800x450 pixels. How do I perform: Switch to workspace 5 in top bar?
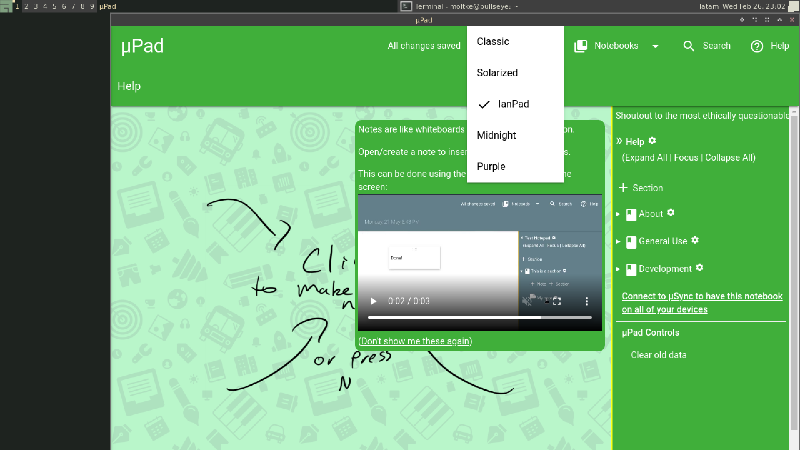(54, 6)
